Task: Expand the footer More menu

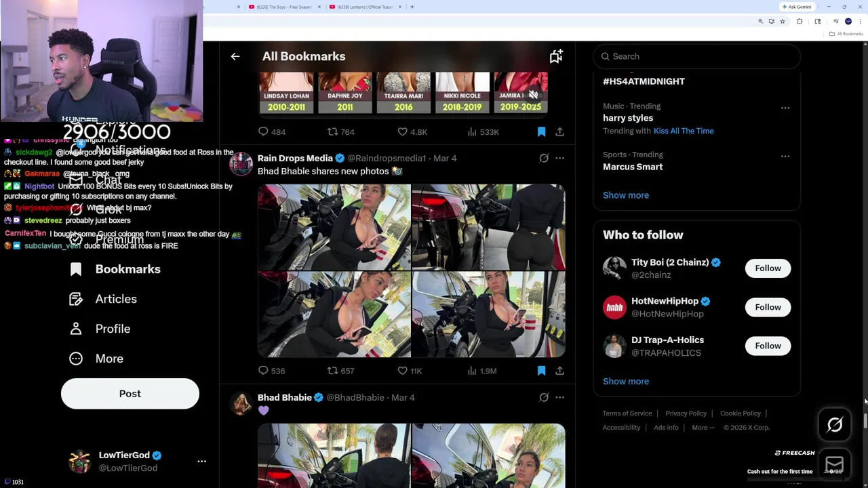Action: pyautogui.click(x=703, y=428)
